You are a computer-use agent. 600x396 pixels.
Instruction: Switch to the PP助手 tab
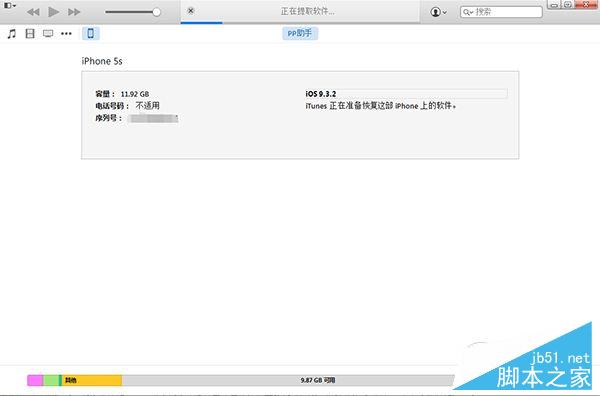pyautogui.click(x=300, y=34)
